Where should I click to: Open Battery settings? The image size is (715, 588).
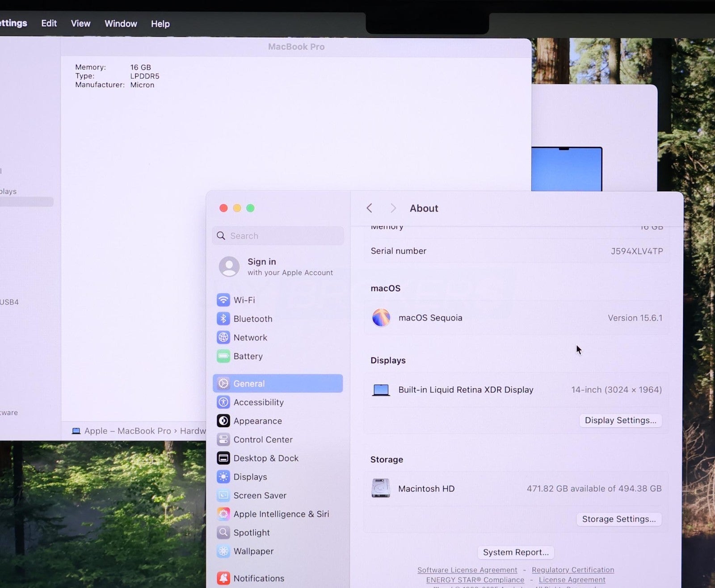(x=248, y=356)
